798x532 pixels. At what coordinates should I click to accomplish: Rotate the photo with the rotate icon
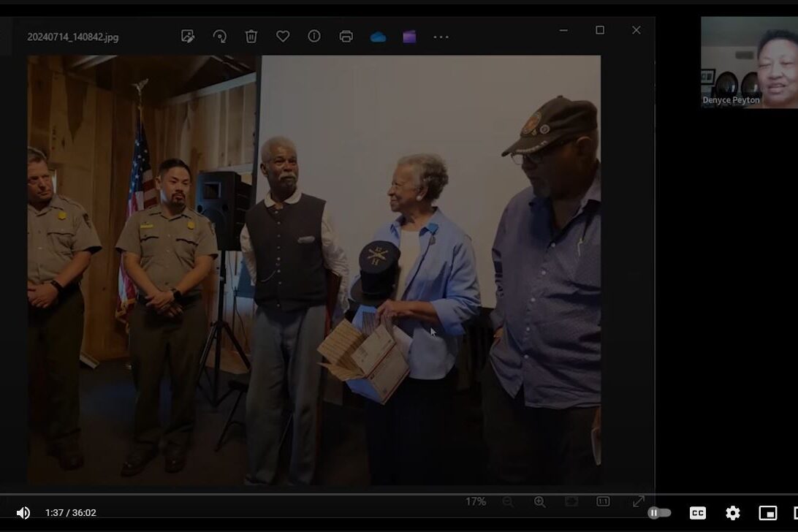(219, 37)
